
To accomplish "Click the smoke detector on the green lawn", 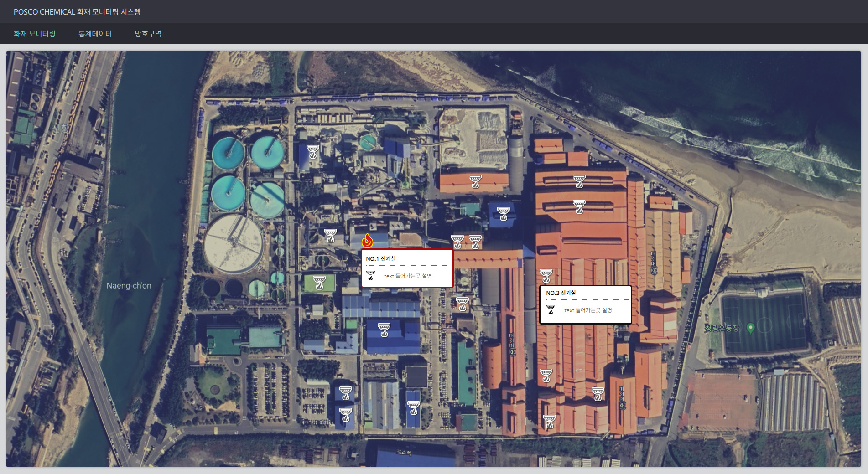I will (x=319, y=282).
